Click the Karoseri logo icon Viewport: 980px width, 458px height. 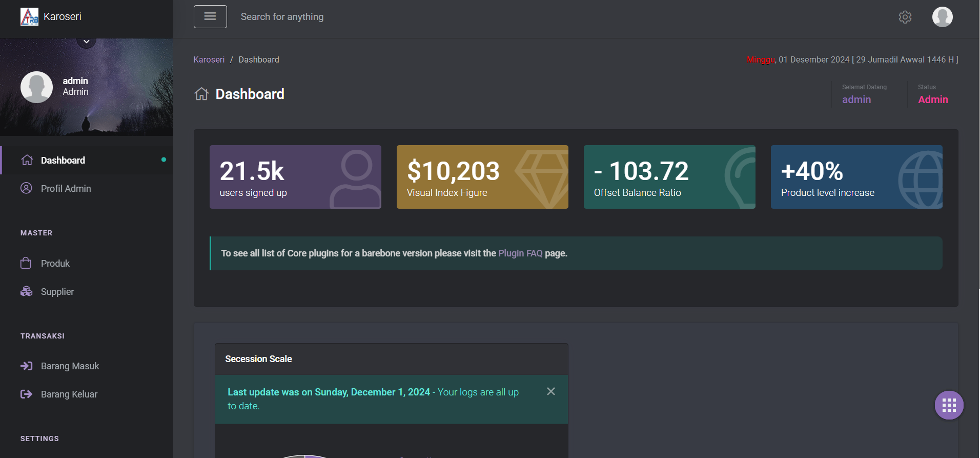29,16
